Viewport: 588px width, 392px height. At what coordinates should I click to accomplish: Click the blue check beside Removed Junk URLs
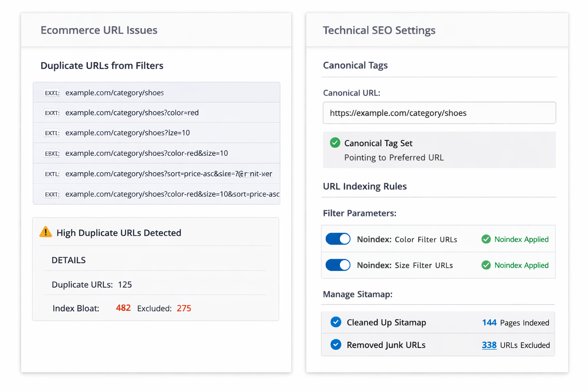point(336,345)
